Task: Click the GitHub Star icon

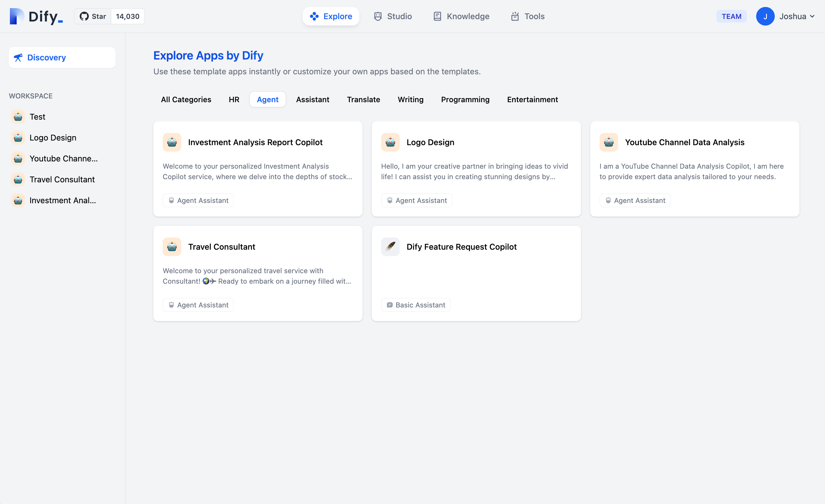Action: click(x=84, y=16)
